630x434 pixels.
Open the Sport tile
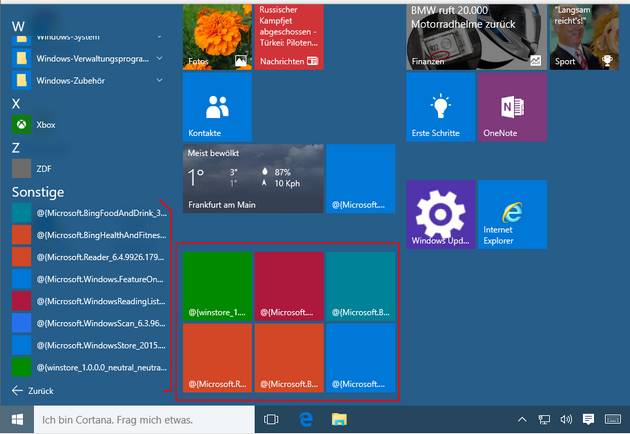pyautogui.click(x=584, y=37)
